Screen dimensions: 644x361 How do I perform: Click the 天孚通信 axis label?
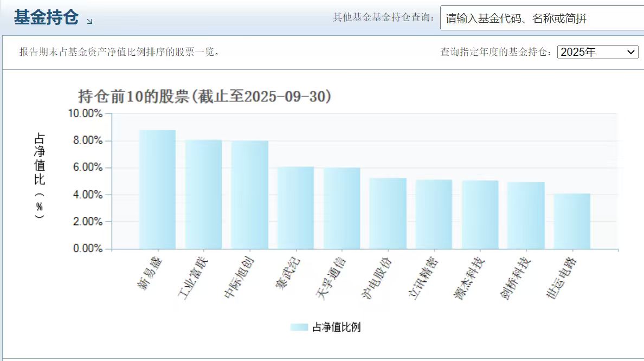331,278
